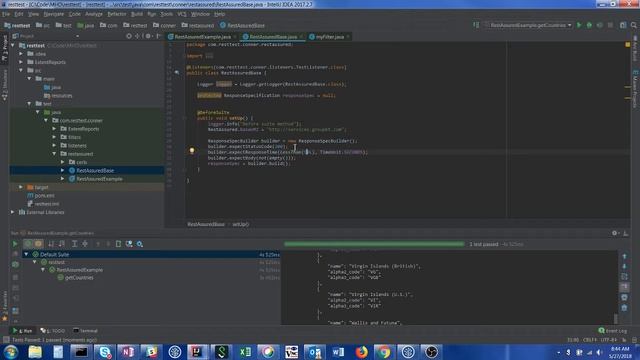The height and width of the screenshot is (360, 640).
Task: Expand the ExtentReports folder in project root
Action: pyautogui.click(x=21, y=62)
